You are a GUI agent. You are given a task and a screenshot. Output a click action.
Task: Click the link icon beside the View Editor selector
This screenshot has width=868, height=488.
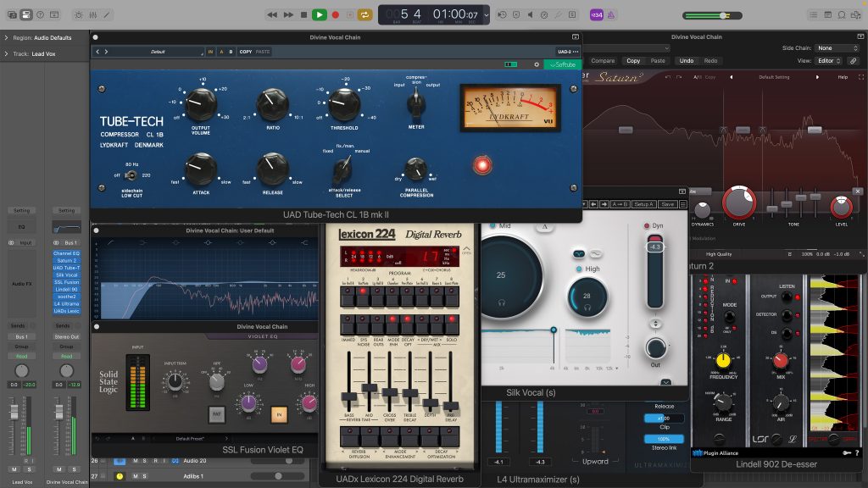[x=853, y=61]
